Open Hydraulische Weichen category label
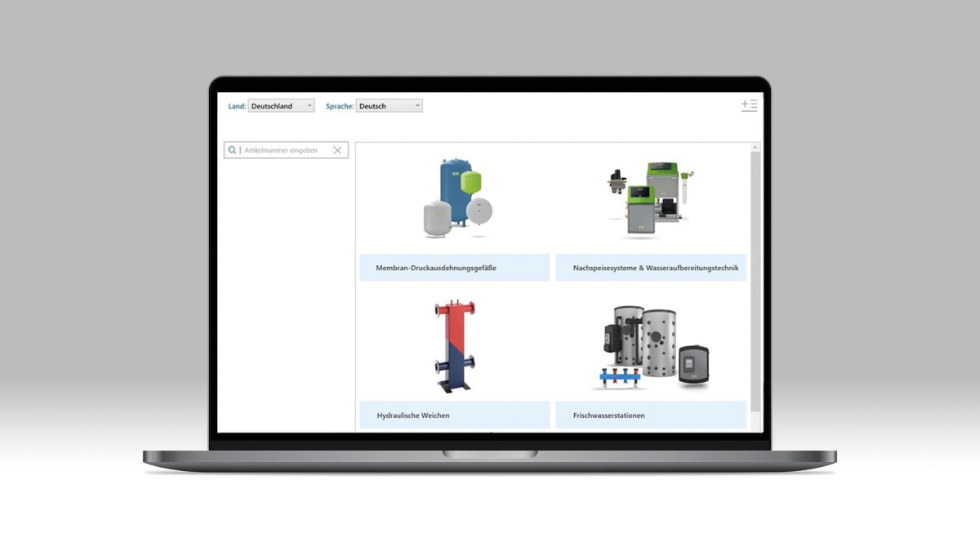 pyautogui.click(x=454, y=415)
